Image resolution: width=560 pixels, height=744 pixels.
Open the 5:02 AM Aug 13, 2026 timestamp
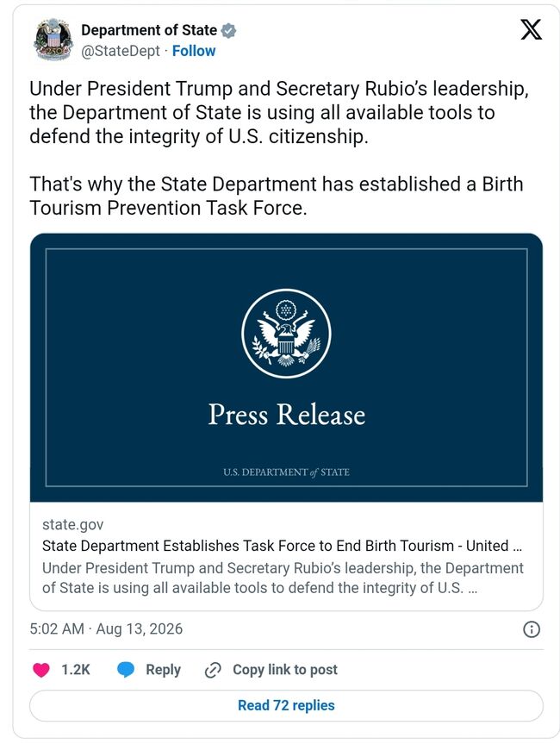[x=106, y=628]
